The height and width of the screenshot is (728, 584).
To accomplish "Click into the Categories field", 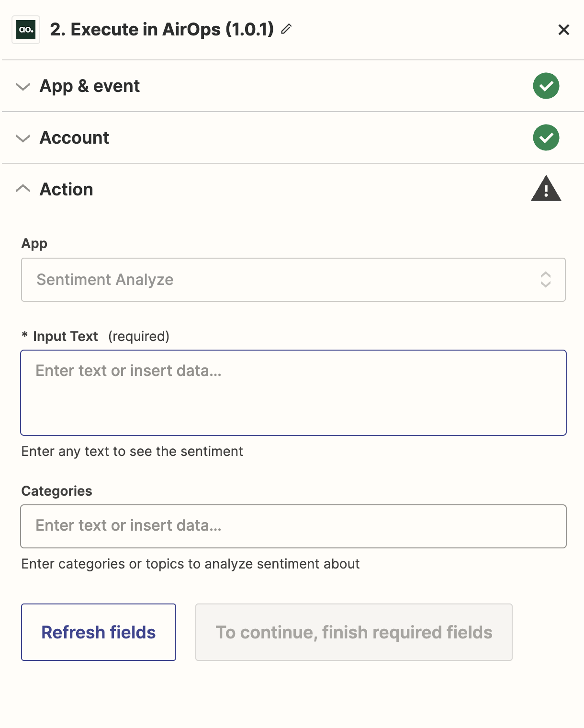I will coord(293,526).
